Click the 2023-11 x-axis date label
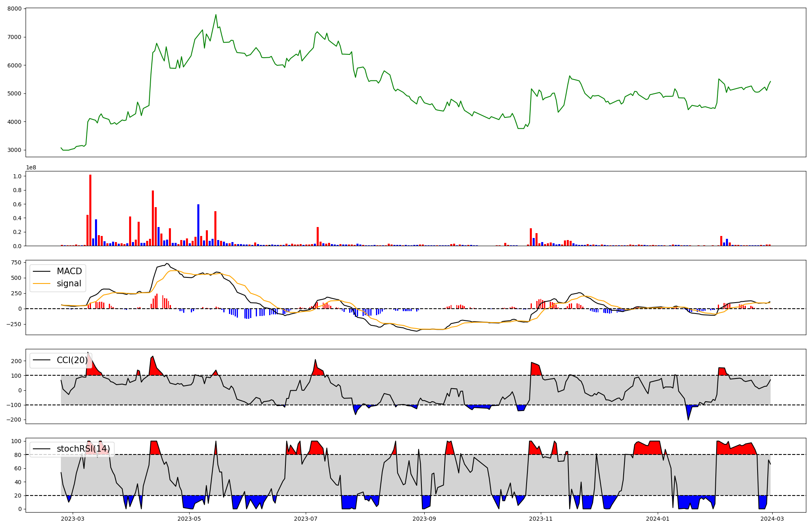This screenshot has width=812, height=528. click(x=541, y=519)
